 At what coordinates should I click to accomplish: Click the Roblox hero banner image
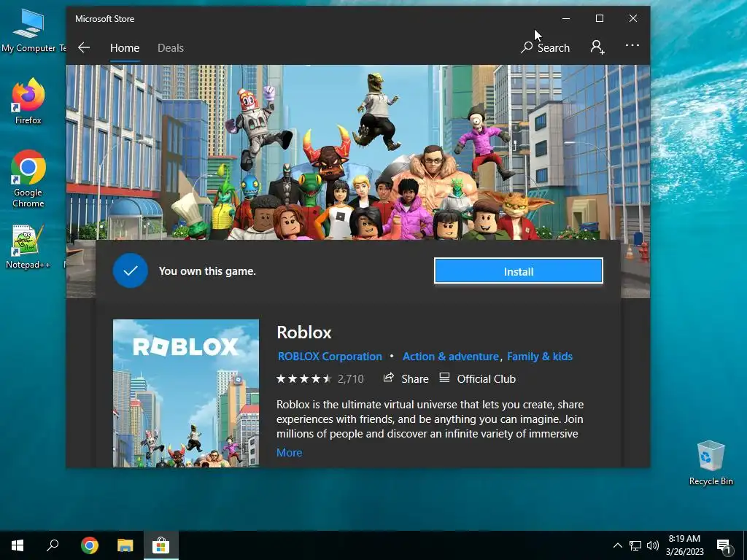click(357, 152)
